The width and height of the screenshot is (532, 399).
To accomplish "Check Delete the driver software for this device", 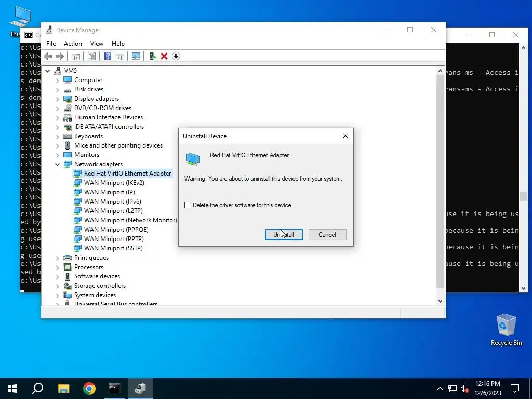I will pos(188,205).
